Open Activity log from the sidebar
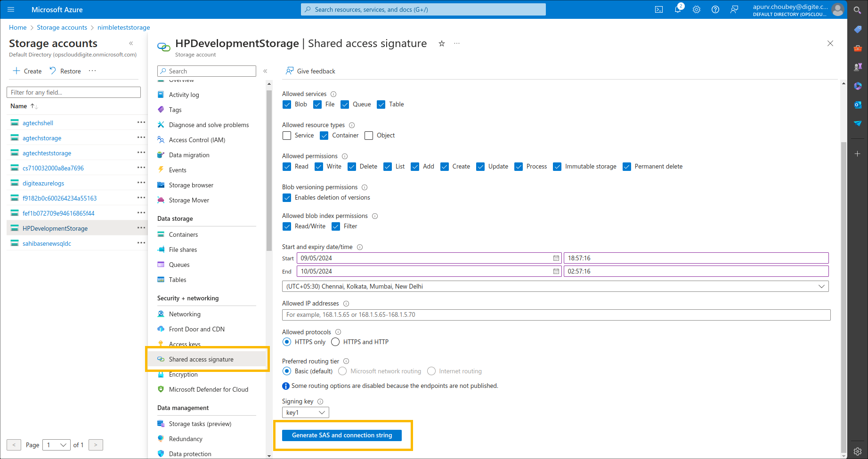 184,94
